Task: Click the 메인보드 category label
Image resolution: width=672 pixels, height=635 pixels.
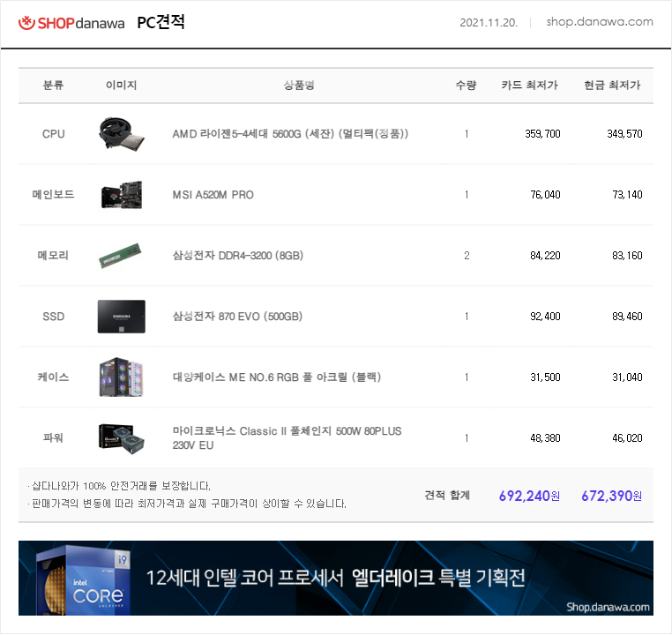Action: (x=53, y=195)
